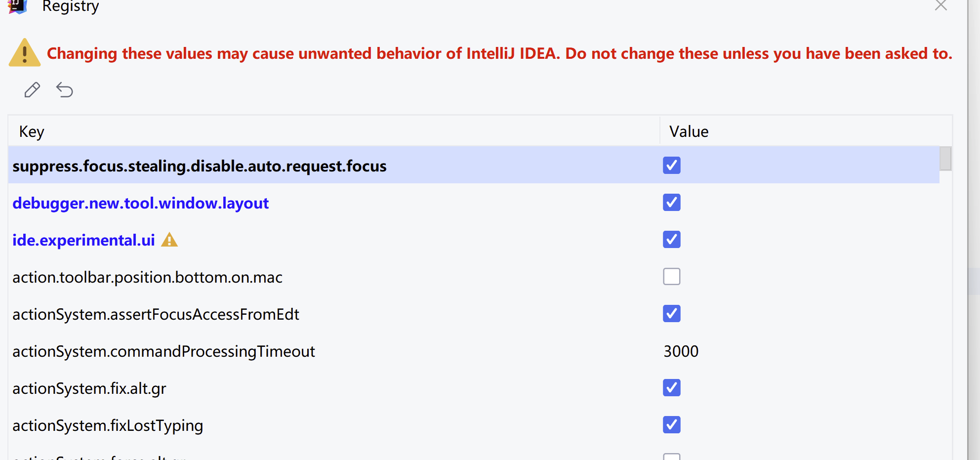Screen dimensions: 980x460
Task: Enable actionSystem.force.alt.gr checkbox
Action: [x=671, y=457]
